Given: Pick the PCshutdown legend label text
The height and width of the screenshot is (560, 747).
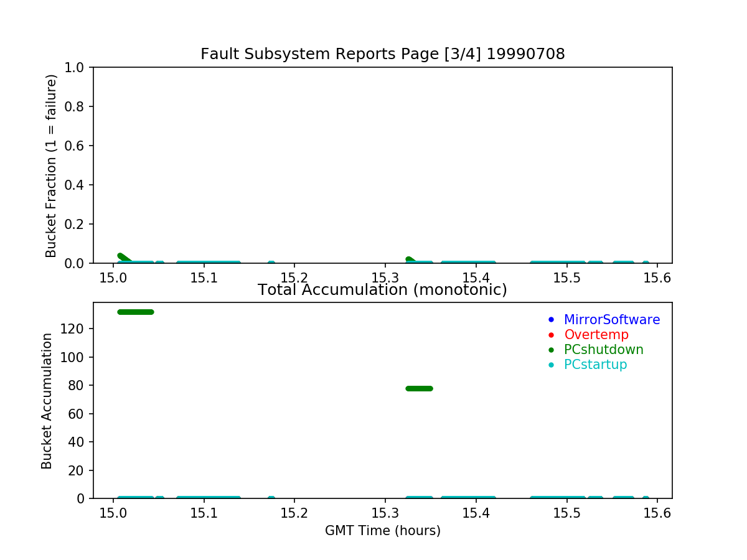Looking at the screenshot, I should click(603, 350).
